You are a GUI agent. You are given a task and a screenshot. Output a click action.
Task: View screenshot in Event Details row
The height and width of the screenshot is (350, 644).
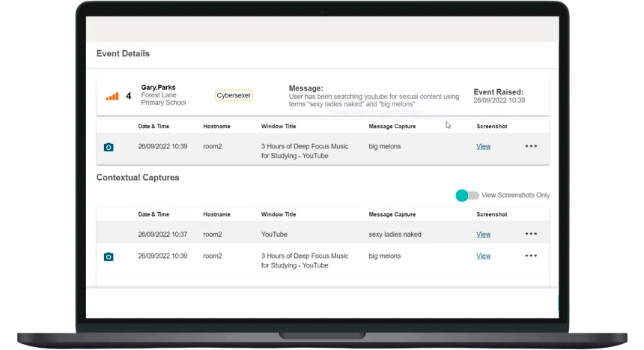pos(483,147)
